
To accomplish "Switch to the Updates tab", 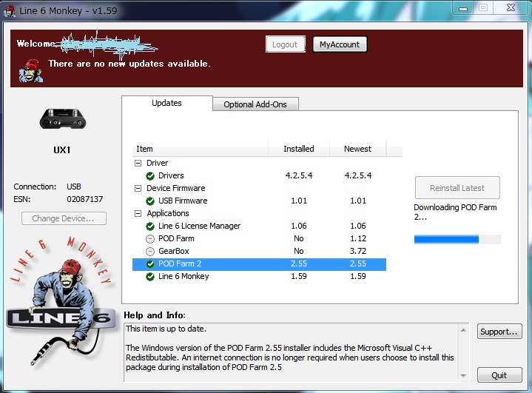I will (167, 103).
